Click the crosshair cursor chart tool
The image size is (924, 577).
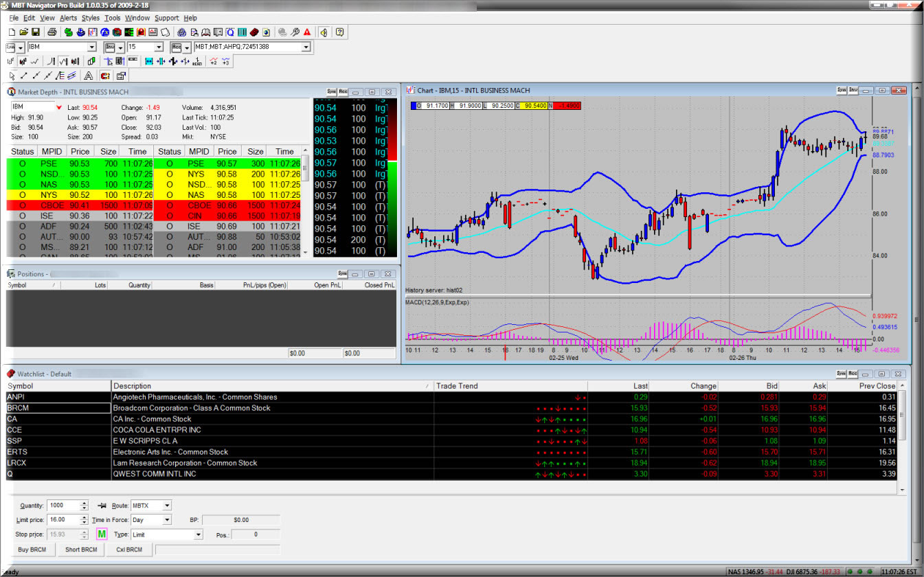pos(109,61)
